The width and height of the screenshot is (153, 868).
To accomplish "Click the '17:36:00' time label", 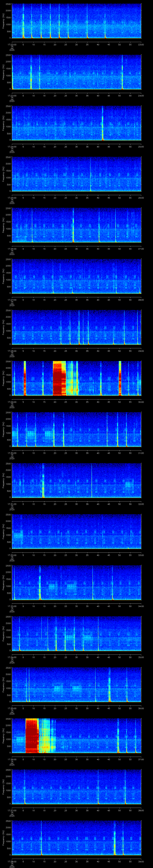I will 12,759.
